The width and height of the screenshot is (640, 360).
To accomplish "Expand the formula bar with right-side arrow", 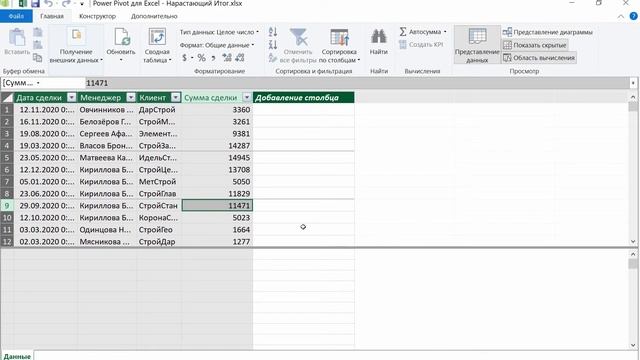I will [633, 83].
